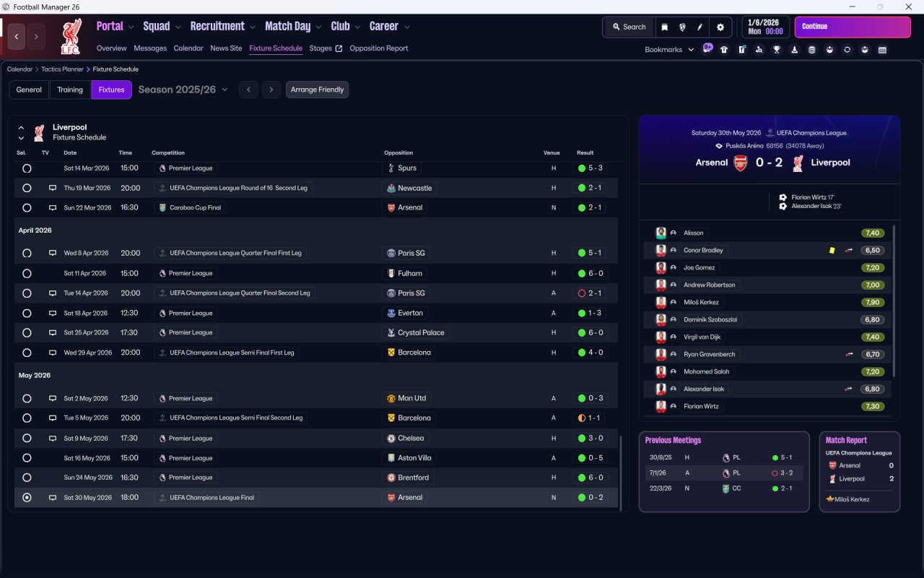
Task: Click the Liverpool badge in the match header
Action: tap(798, 163)
